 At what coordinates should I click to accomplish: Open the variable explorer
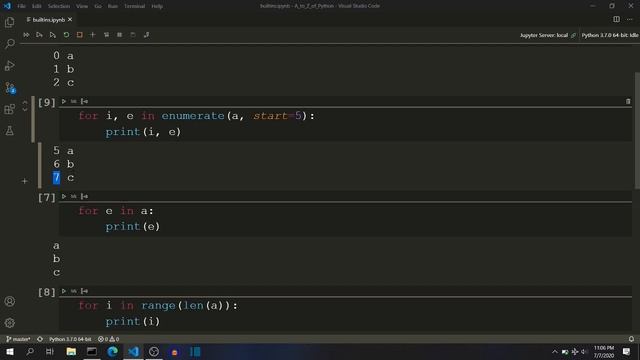tap(120, 35)
